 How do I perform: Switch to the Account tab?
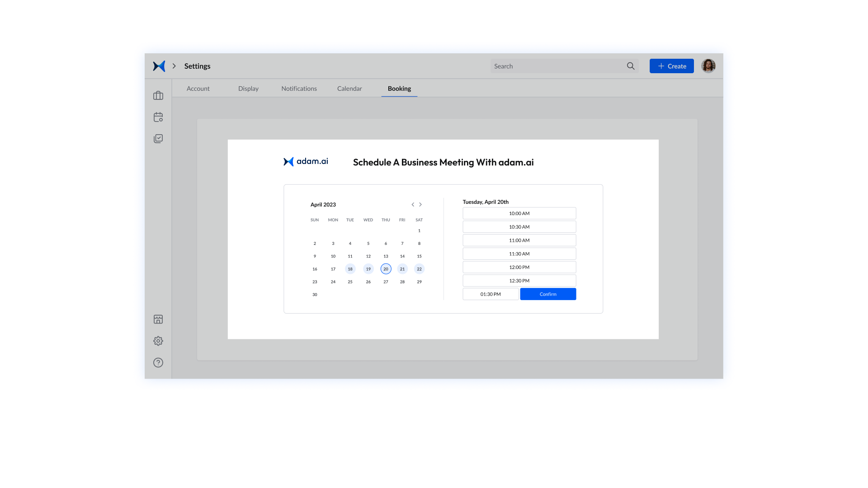coord(198,89)
